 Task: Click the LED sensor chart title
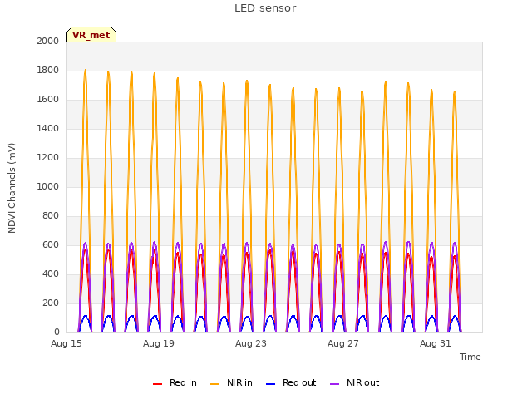[x=265, y=8]
